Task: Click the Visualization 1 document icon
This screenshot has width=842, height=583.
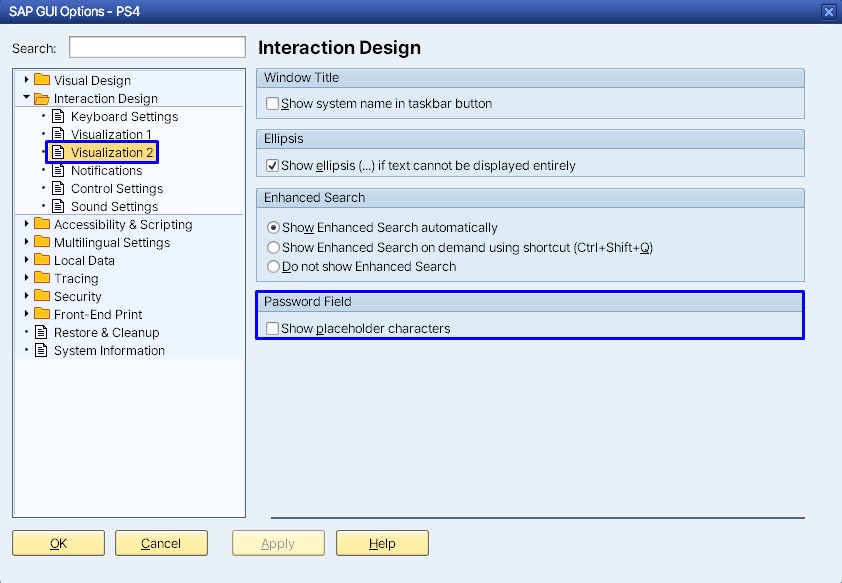Action: coord(58,134)
